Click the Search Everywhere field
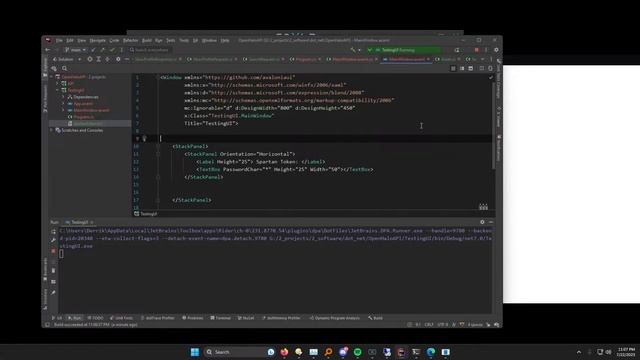The height and width of the screenshot is (360, 640). pyautogui.click(x=150, y=50)
